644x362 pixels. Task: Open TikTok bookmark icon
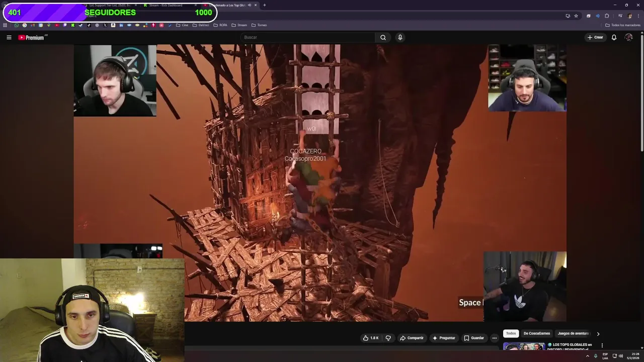[x=89, y=25]
